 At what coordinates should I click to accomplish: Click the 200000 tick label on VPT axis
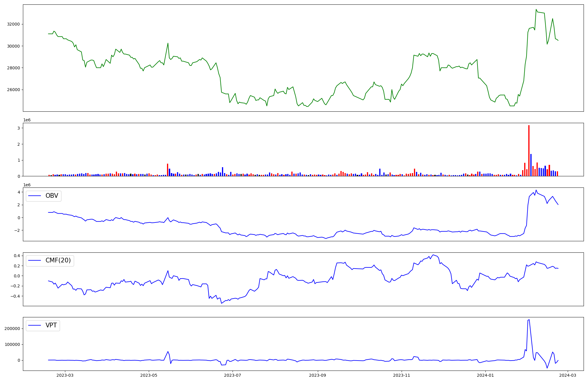(12, 329)
